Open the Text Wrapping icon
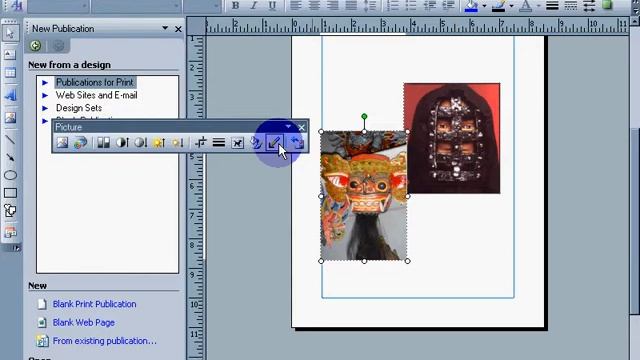 pos(237,142)
